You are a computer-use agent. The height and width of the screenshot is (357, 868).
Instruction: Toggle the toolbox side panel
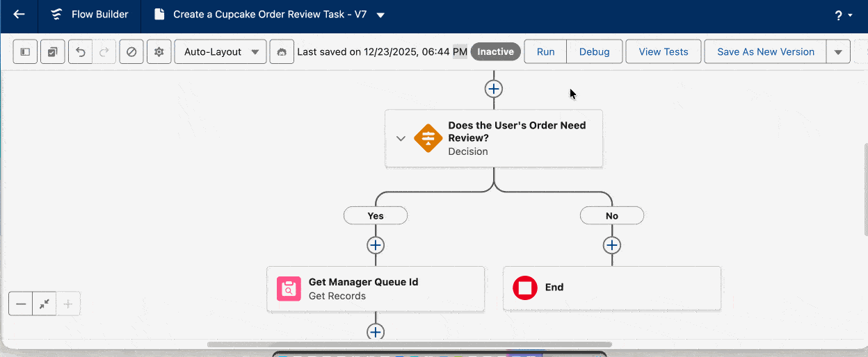pyautogui.click(x=26, y=52)
